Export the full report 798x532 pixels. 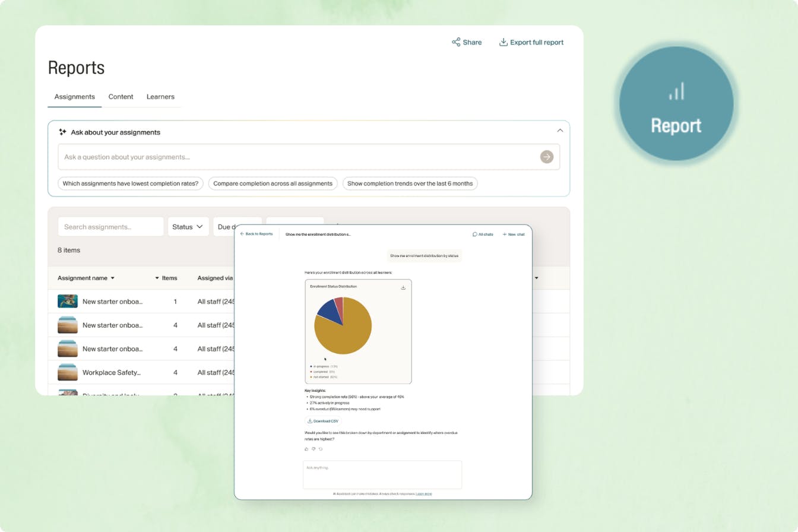531,42
